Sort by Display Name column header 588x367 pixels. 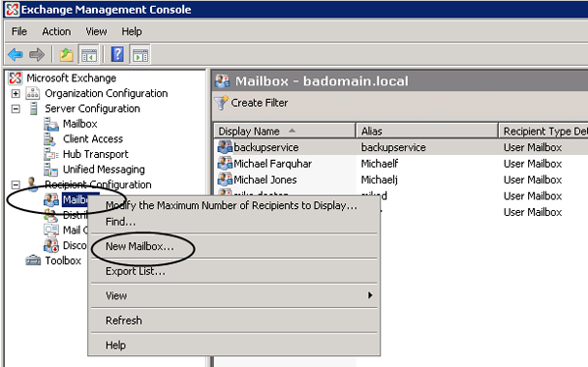(x=284, y=131)
